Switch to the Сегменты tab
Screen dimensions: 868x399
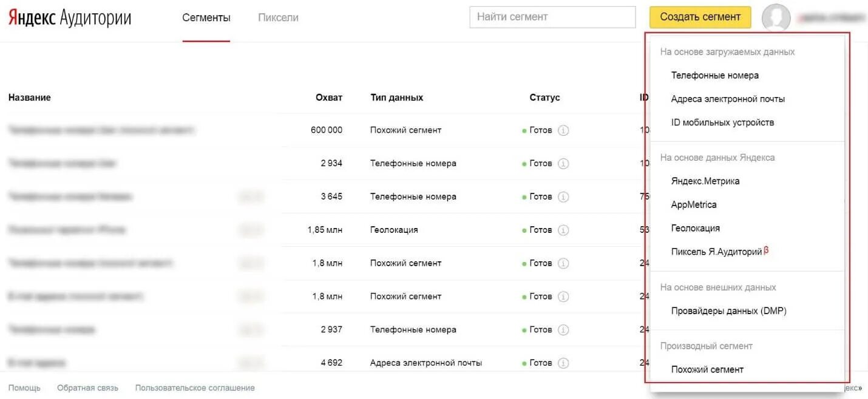(x=206, y=18)
